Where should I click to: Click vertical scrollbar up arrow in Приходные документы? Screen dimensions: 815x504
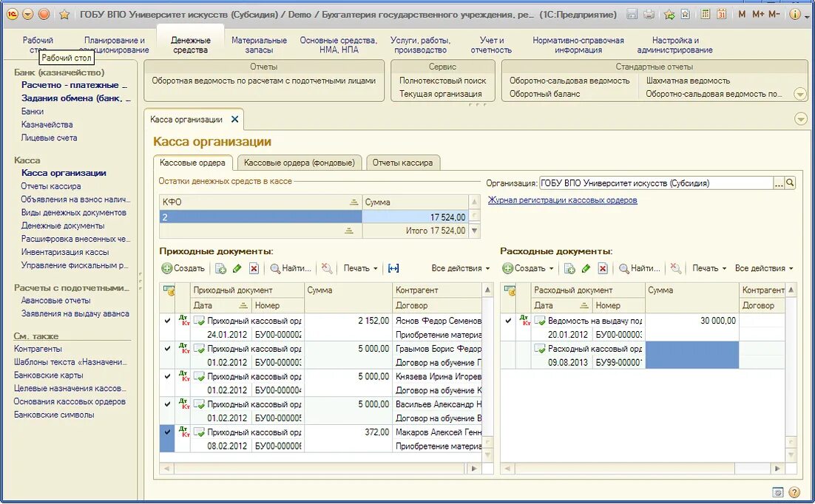(x=487, y=290)
